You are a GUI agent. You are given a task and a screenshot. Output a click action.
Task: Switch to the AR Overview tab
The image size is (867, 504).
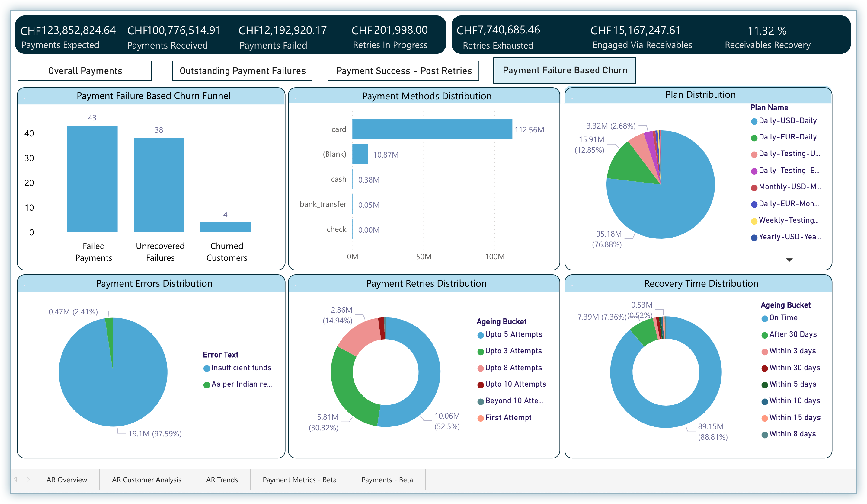pyautogui.click(x=67, y=479)
